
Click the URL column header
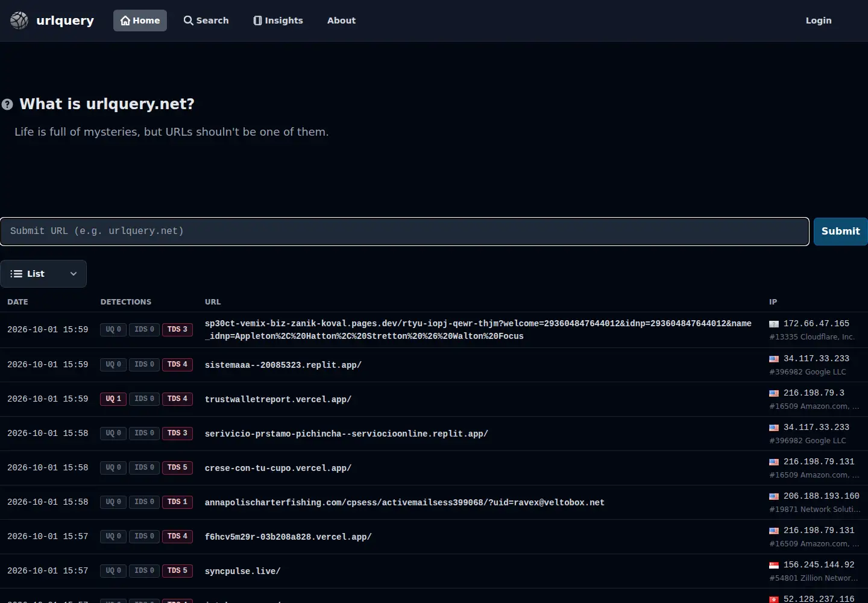coord(213,302)
